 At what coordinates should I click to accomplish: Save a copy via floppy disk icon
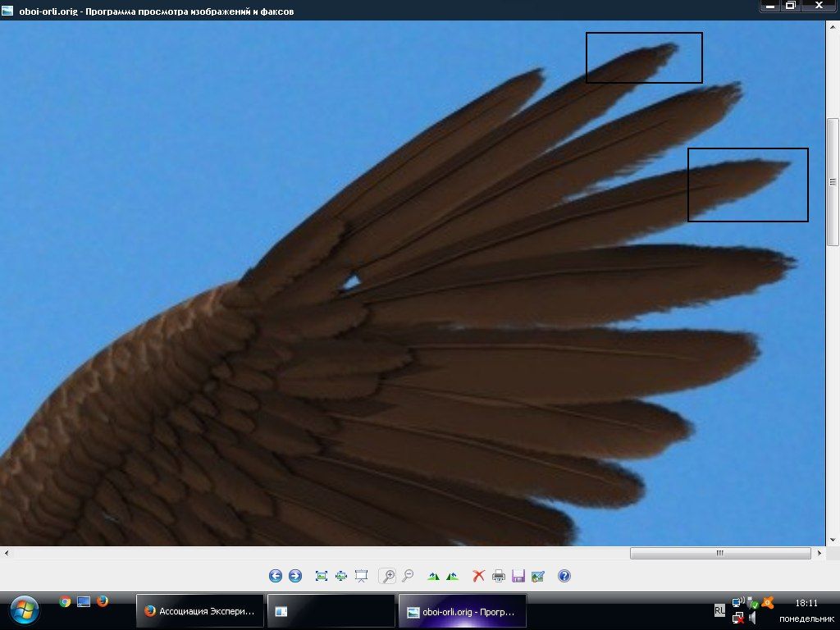pos(518,576)
